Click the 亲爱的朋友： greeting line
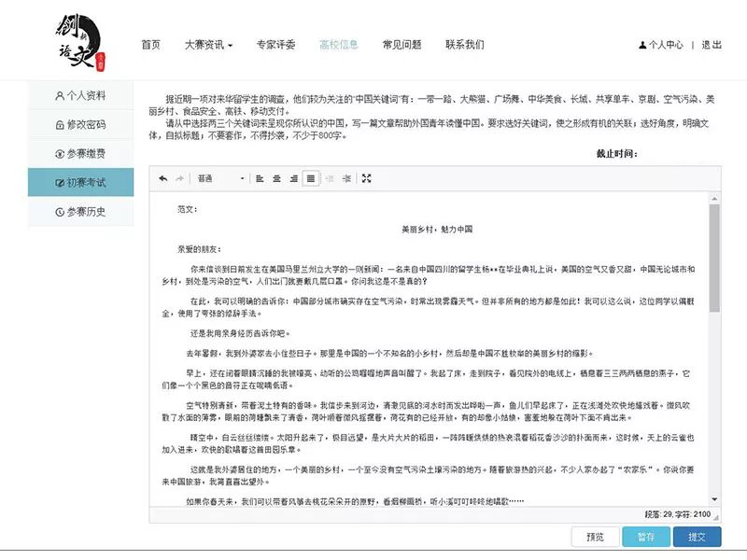The width and height of the screenshot is (747, 560). 199,249
